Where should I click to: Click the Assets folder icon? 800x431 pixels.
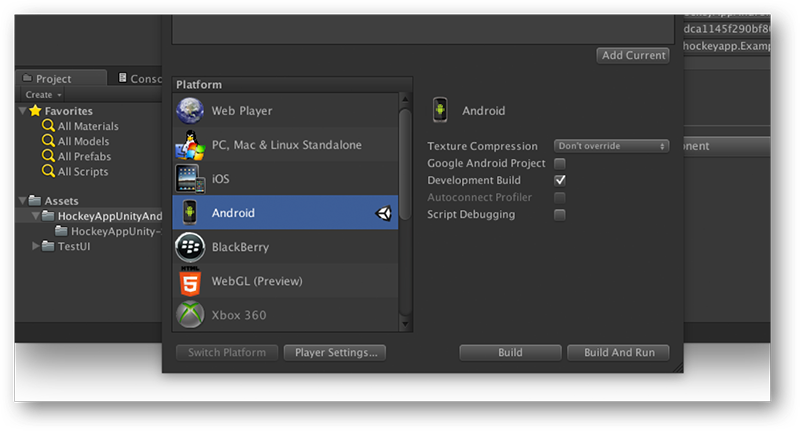coord(35,200)
